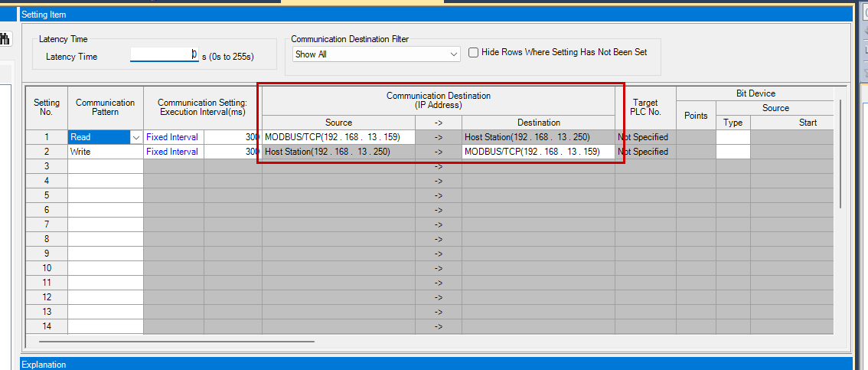This screenshot has width=868, height=370.
Task: Select setting number 10 row header
Action: point(47,268)
